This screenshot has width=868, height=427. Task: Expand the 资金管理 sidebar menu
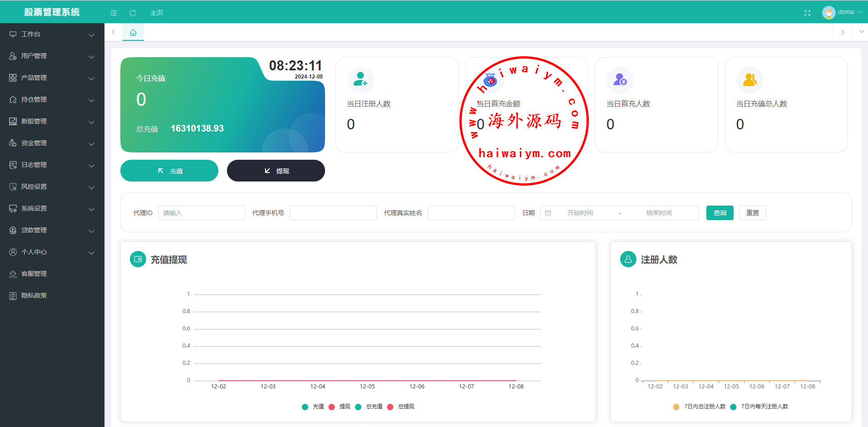(52, 143)
